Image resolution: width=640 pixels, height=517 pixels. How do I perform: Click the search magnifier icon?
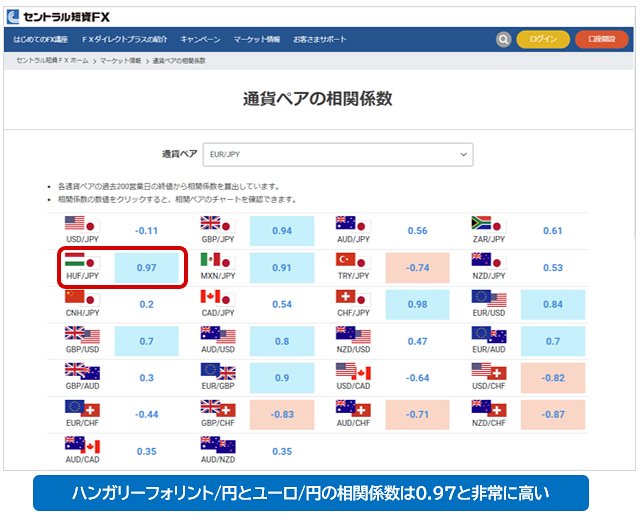point(504,39)
